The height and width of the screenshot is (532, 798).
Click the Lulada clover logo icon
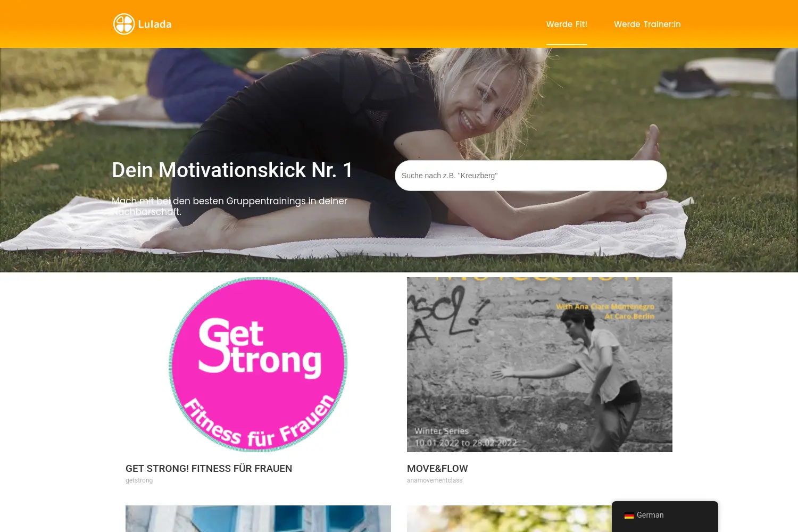click(x=124, y=24)
